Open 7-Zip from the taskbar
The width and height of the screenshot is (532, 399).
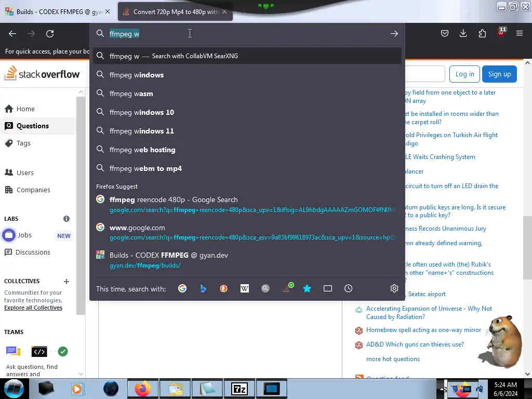pyautogui.click(x=240, y=389)
